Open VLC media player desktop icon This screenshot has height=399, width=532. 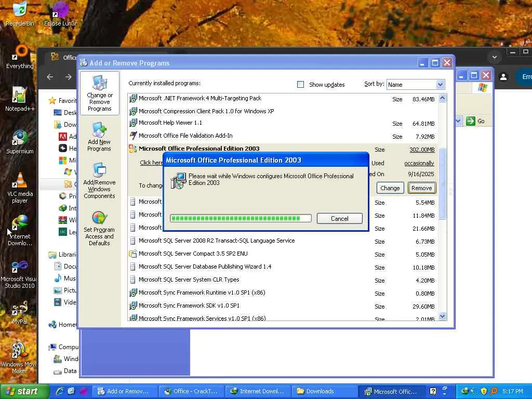[20, 188]
